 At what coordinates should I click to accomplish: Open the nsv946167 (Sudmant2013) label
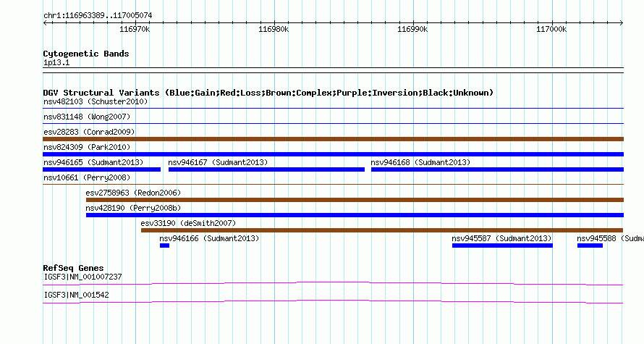pyautogui.click(x=218, y=162)
